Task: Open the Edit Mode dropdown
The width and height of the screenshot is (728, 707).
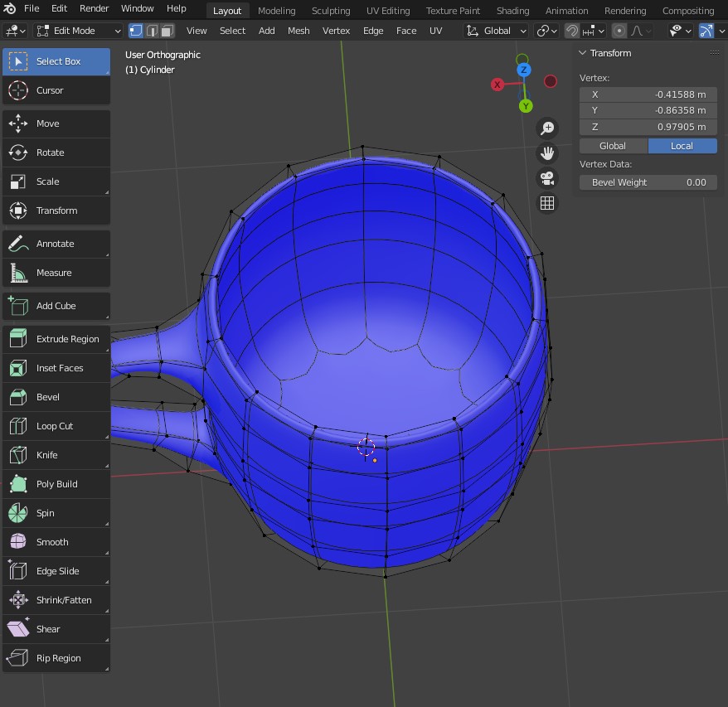Action: click(79, 31)
